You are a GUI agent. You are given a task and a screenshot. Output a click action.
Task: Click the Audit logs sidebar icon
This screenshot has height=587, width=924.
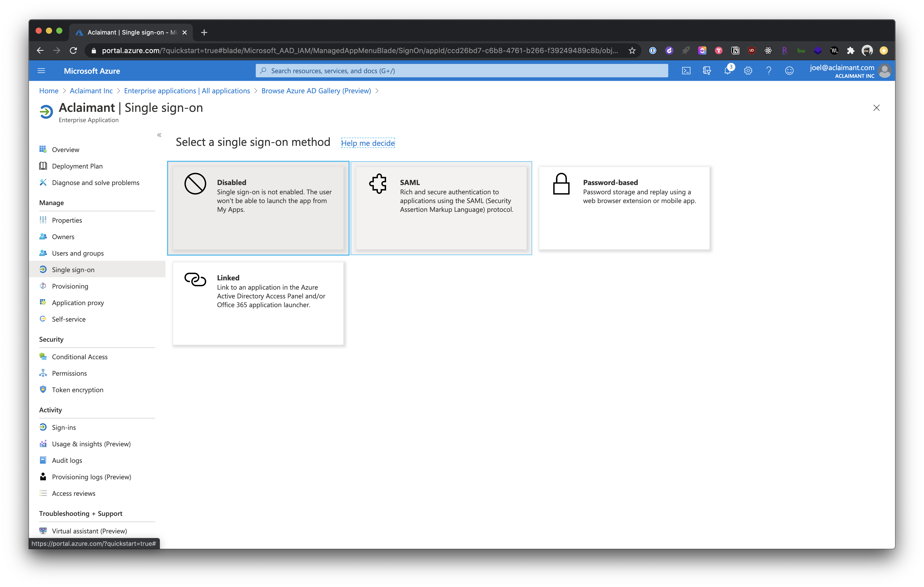(43, 460)
